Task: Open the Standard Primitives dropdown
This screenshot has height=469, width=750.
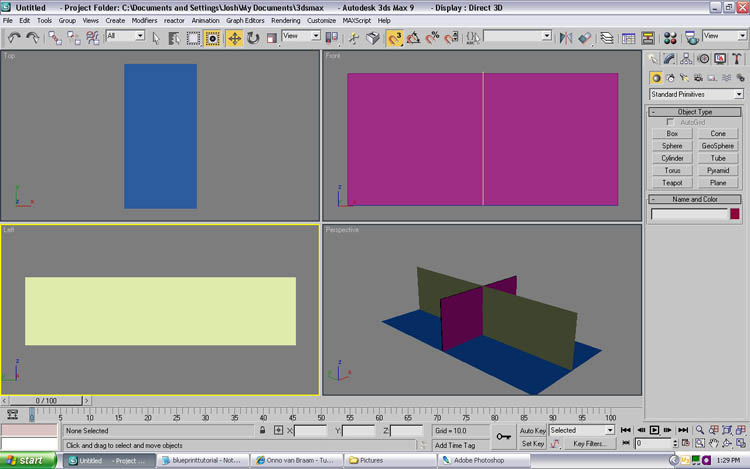Action: [696, 94]
